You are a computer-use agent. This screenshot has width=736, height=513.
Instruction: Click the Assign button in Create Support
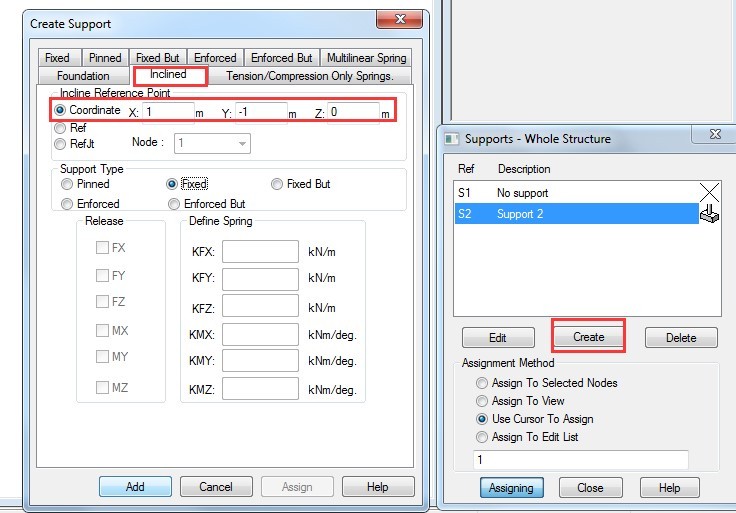click(297, 487)
